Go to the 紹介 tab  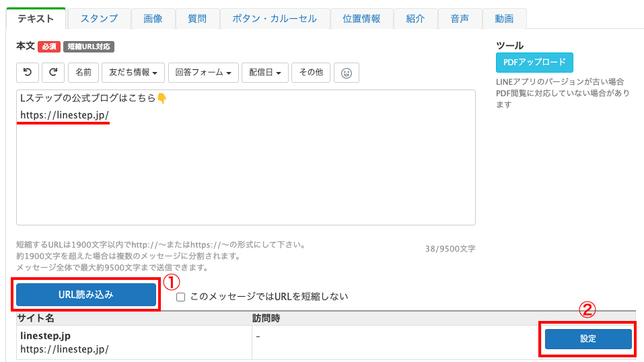pyautogui.click(x=415, y=18)
